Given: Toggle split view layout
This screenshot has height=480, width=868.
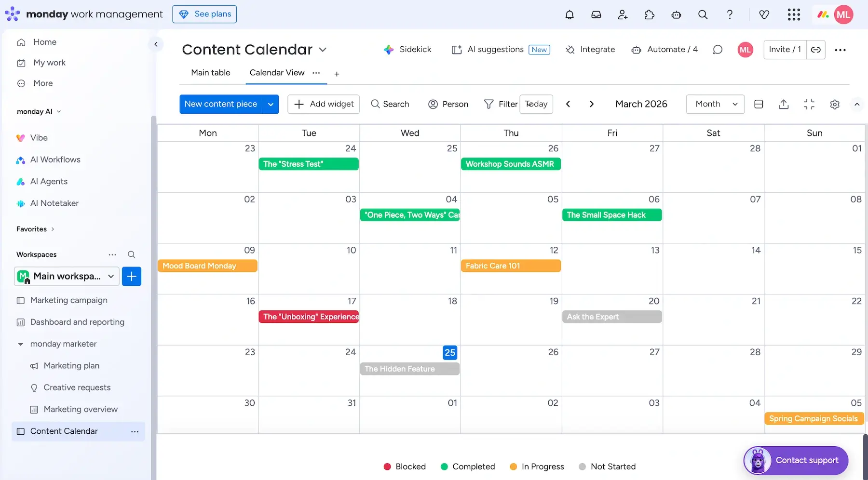Looking at the screenshot, I should point(758,104).
